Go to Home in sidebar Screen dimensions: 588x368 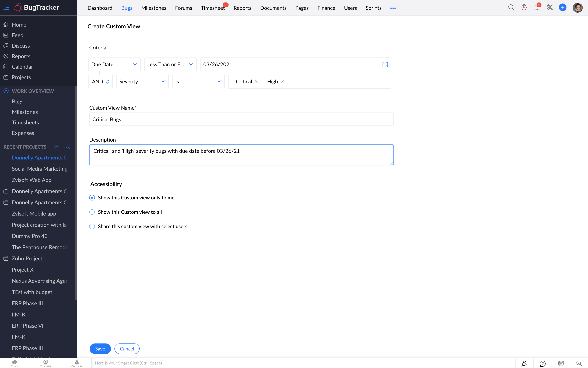pos(19,25)
